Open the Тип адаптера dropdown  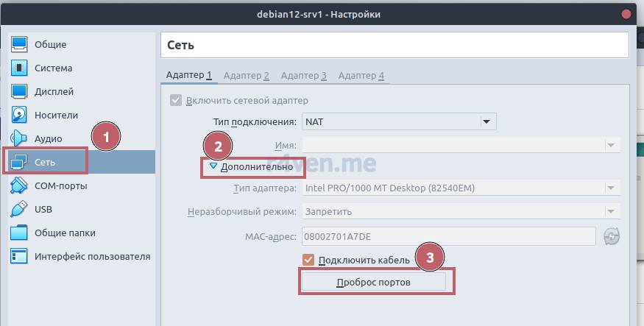click(461, 188)
